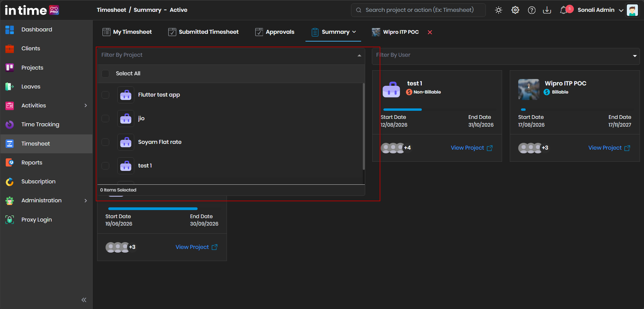
Task: Expand the Administration submenu chevron
Action: (x=86, y=201)
